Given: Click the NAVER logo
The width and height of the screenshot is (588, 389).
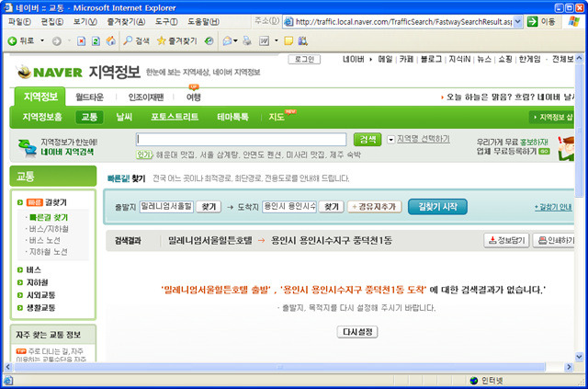Looking at the screenshot, I should pyautogui.click(x=50, y=72).
